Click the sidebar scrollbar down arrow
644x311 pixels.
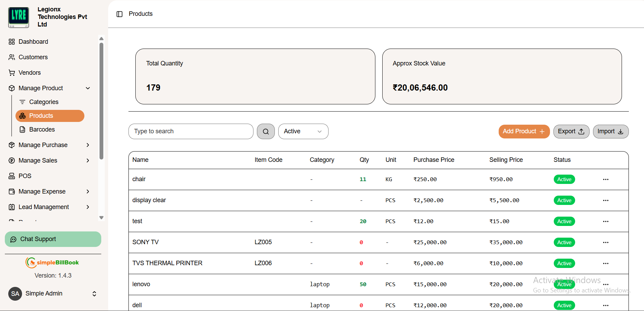pos(101,218)
